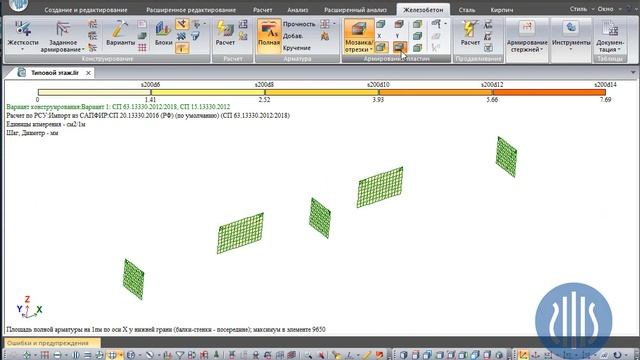Switch to Расширенный анализ tab
Image resolution: width=640 pixels, height=360 pixels.
pos(355,10)
